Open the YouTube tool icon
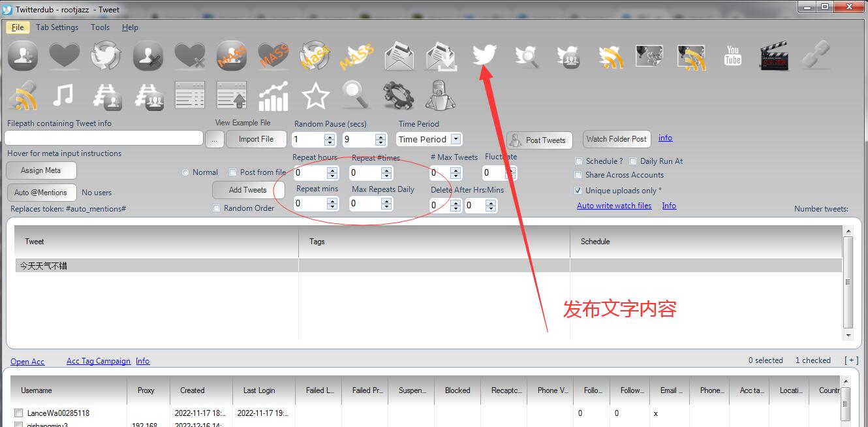Image resolution: width=868 pixels, height=427 pixels. [733, 56]
